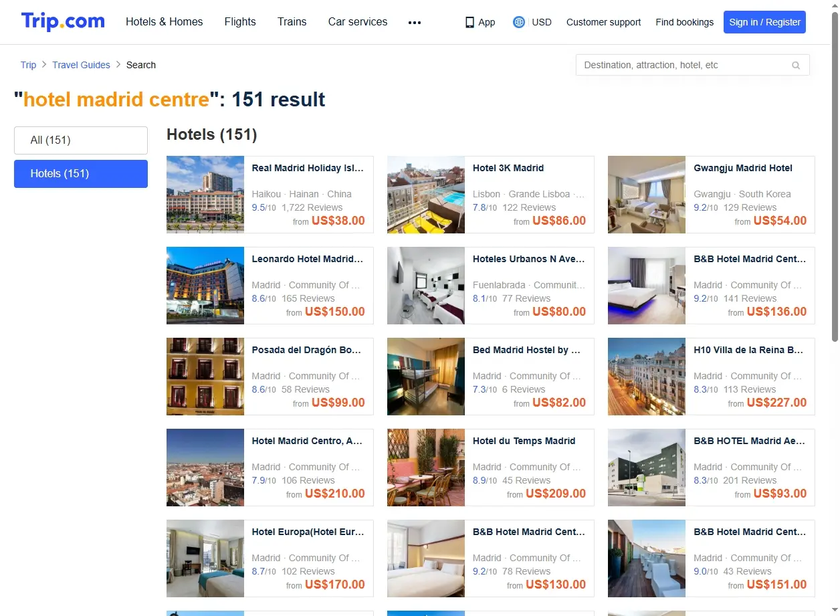Click the App phone icon

tap(469, 22)
